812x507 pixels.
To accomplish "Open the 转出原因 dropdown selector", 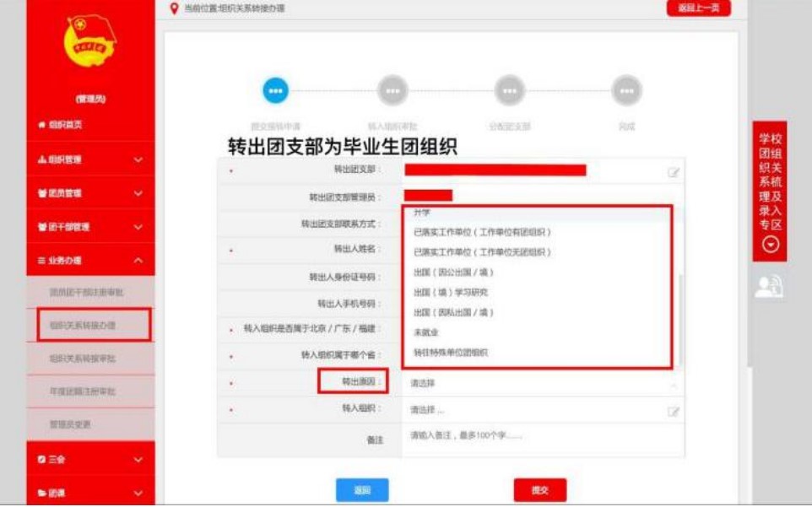I will [542, 384].
